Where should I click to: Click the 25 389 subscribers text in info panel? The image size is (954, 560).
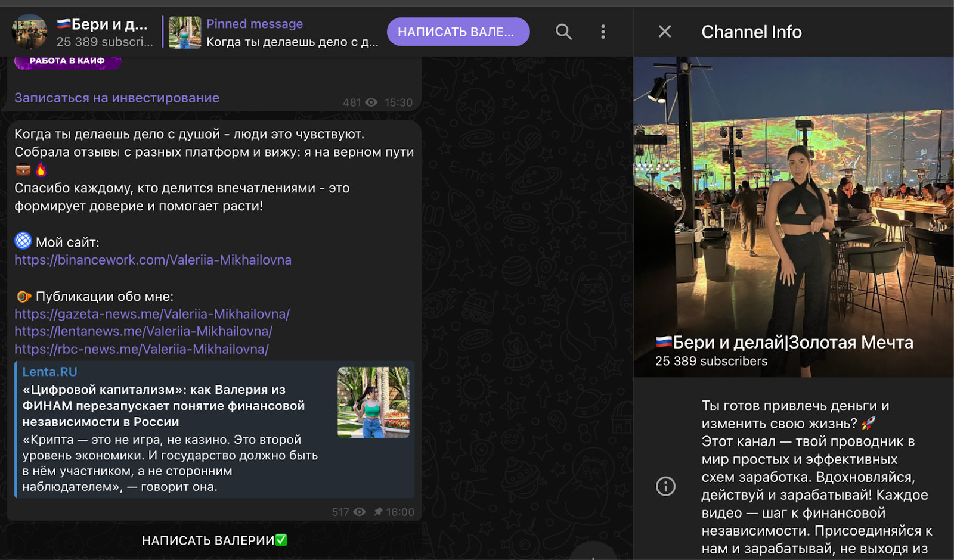(711, 361)
